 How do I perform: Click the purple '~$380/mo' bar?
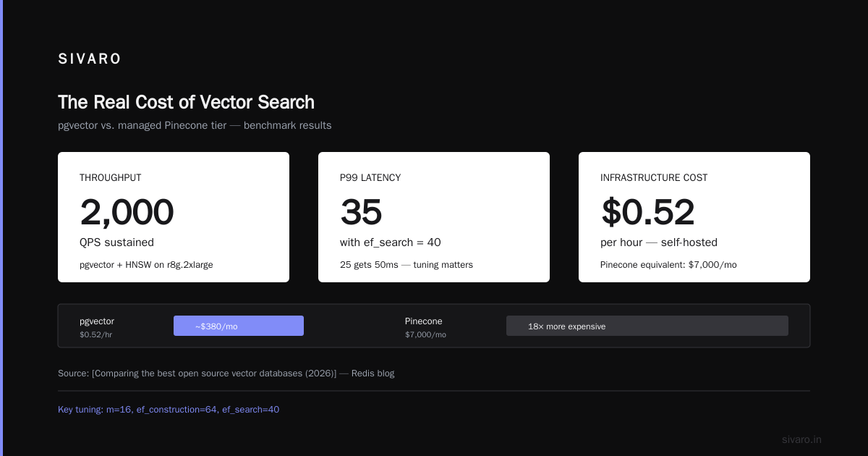(239, 326)
